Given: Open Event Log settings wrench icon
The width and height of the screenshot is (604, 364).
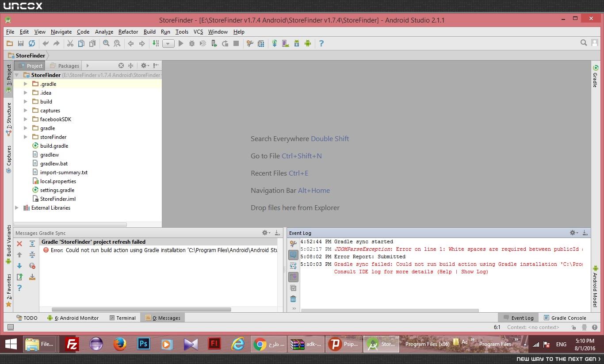Looking at the screenshot, I should coord(293,244).
